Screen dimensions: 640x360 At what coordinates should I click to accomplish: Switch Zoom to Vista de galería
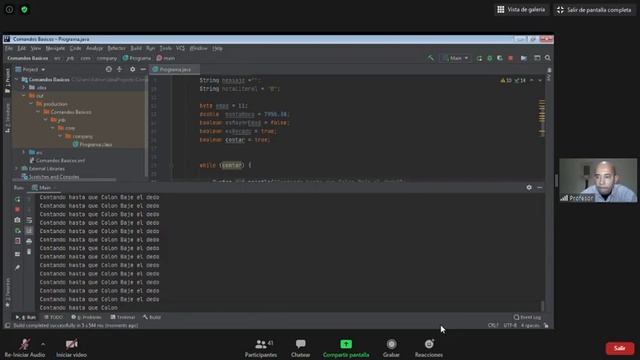tap(521, 10)
